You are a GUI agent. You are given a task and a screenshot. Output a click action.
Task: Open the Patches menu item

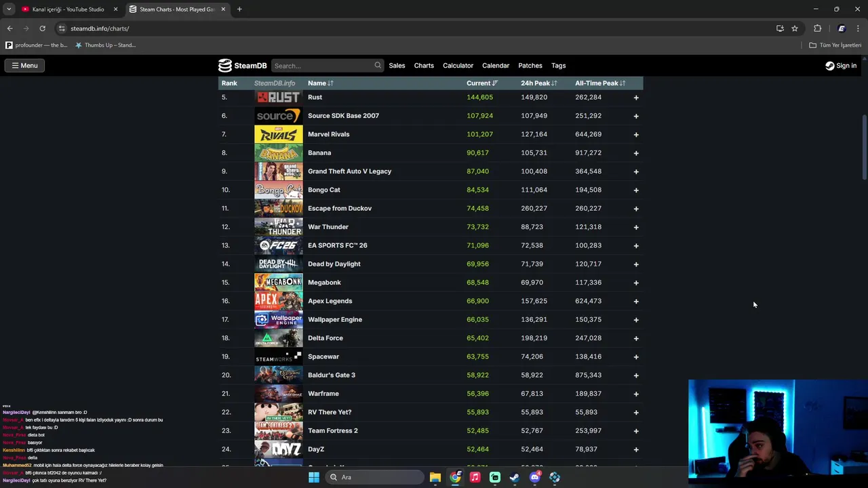tap(530, 66)
